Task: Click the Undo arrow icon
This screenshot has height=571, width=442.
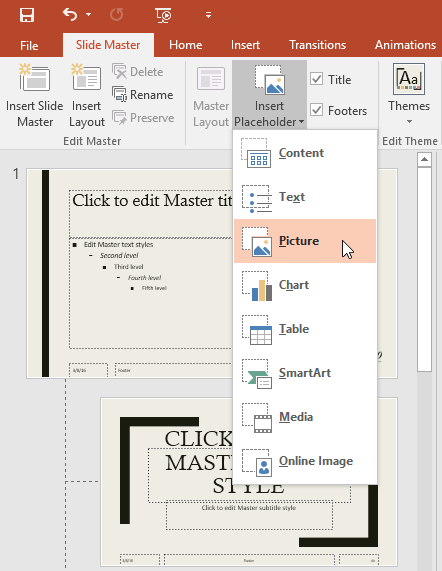Action: coord(70,15)
